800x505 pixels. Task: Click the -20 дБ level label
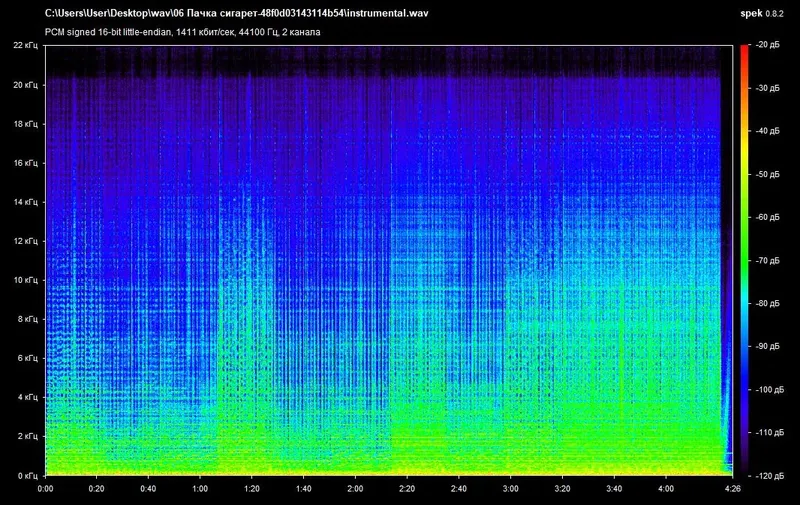coord(767,45)
